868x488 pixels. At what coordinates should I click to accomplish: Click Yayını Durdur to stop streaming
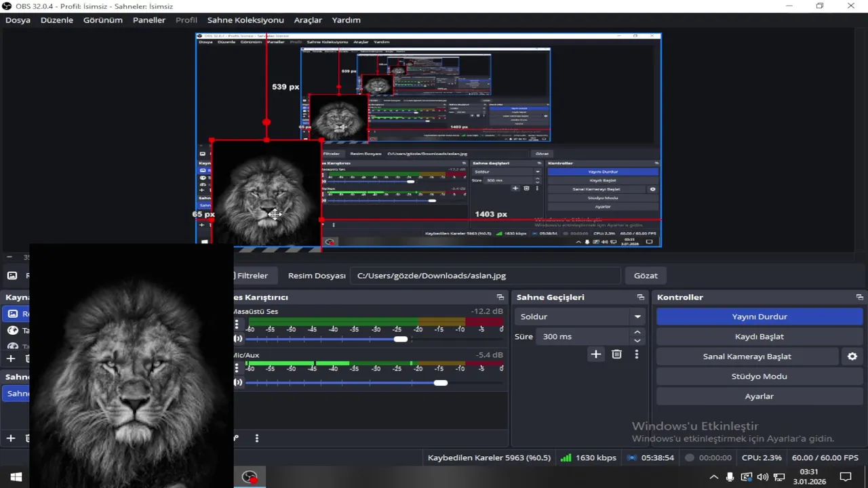pos(759,317)
